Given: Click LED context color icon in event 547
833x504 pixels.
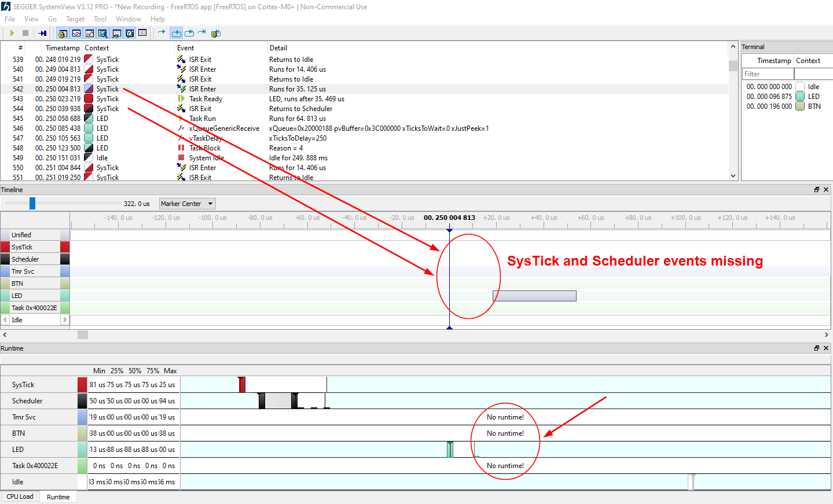Looking at the screenshot, I should coord(89,138).
